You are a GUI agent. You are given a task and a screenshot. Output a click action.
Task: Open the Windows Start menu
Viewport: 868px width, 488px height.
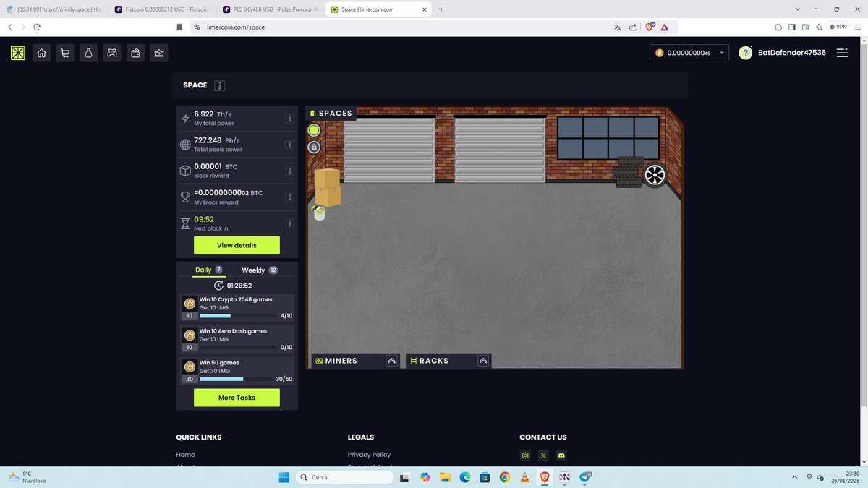[284, 477]
